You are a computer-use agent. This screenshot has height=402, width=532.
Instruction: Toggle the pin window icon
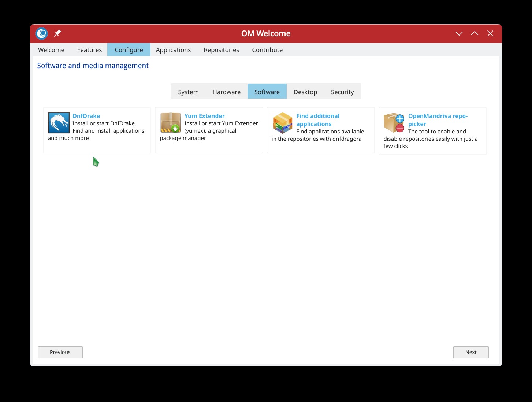pos(57,33)
